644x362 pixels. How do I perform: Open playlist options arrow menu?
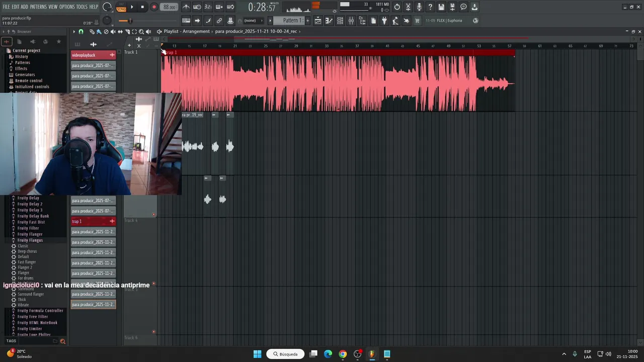click(74, 32)
